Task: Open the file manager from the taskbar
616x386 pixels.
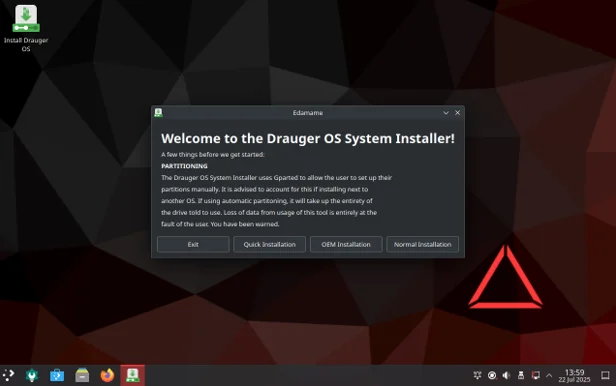Action: pos(82,375)
